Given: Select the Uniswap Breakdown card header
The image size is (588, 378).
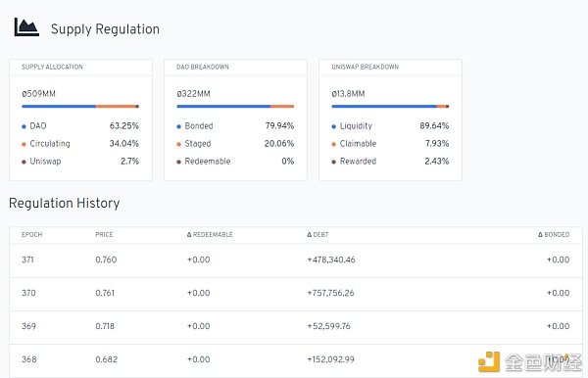Looking at the screenshot, I should coord(390,67).
